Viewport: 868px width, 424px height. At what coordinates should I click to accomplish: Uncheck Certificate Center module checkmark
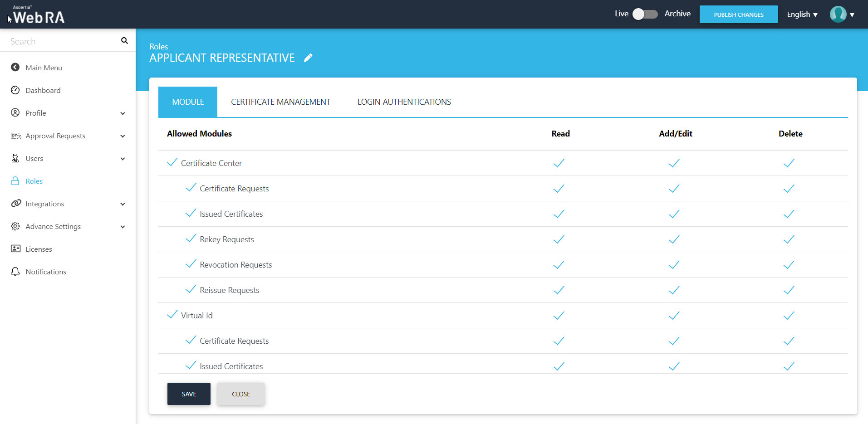pyautogui.click(x=172, y=162)
